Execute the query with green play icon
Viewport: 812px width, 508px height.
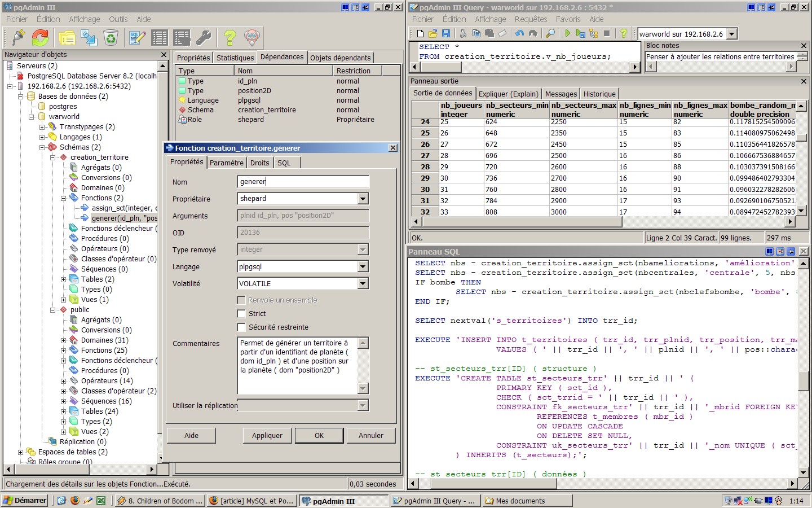coord(567,34)
